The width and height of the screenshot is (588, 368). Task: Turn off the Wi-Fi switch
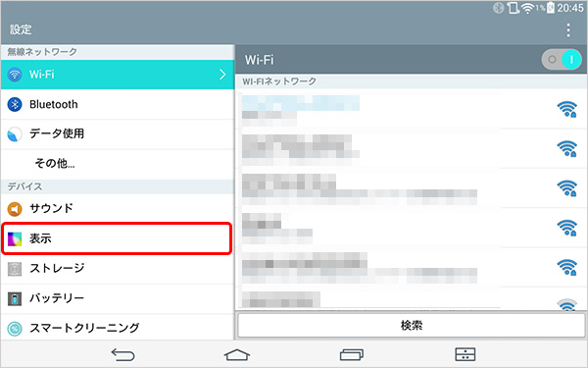point(562,59)
